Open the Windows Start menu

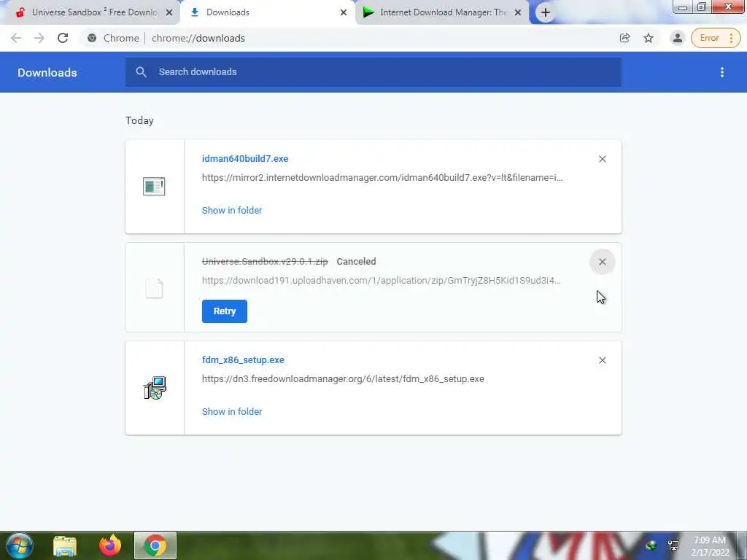coord(20,545)
